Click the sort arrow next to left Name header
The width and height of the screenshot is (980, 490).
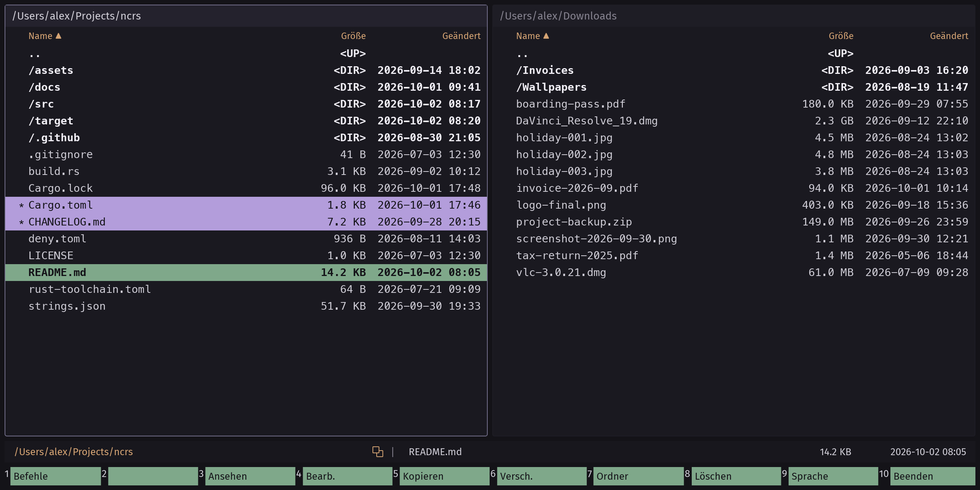(59, 36)
